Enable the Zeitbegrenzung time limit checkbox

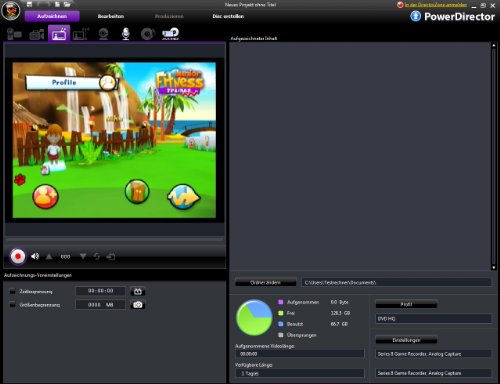click(x=13, y=291)
